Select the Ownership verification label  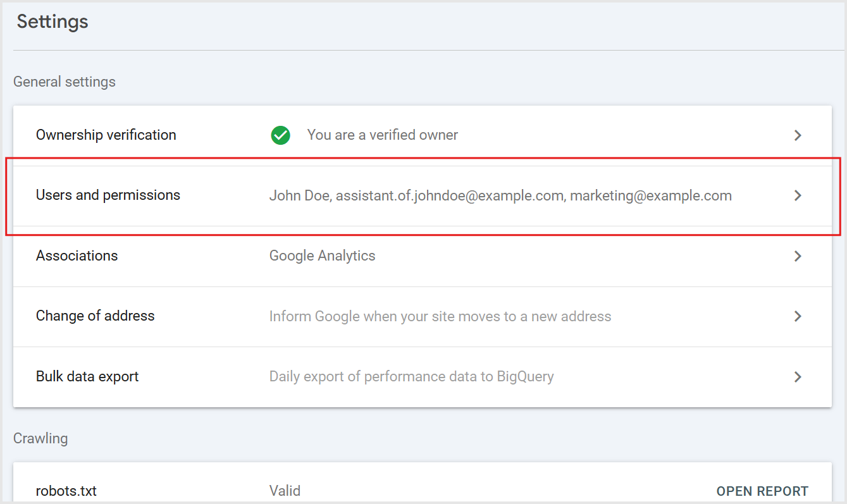106,135
